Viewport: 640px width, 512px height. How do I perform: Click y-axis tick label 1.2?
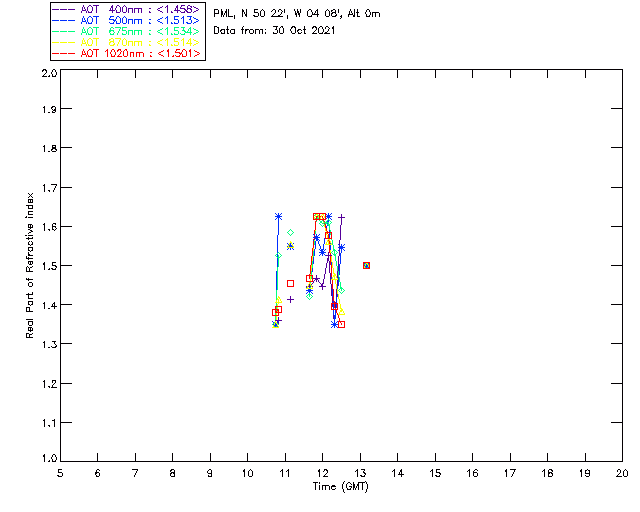49,384
